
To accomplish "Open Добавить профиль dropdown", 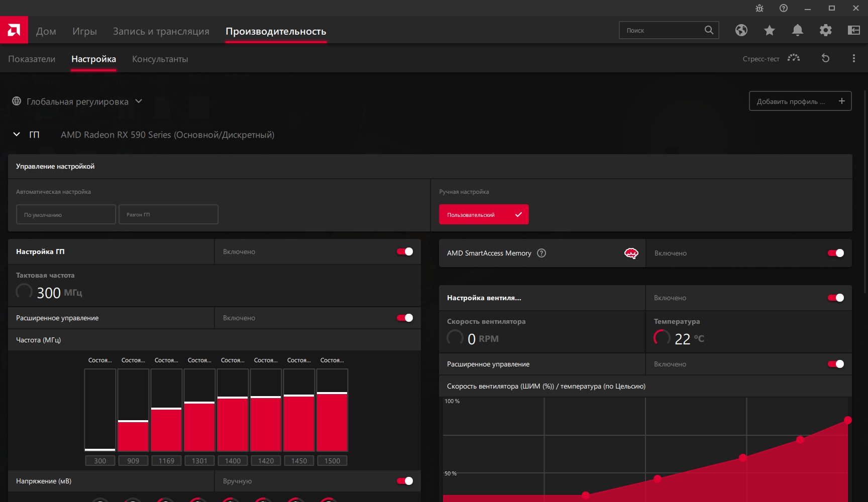I will click(800, 101).
